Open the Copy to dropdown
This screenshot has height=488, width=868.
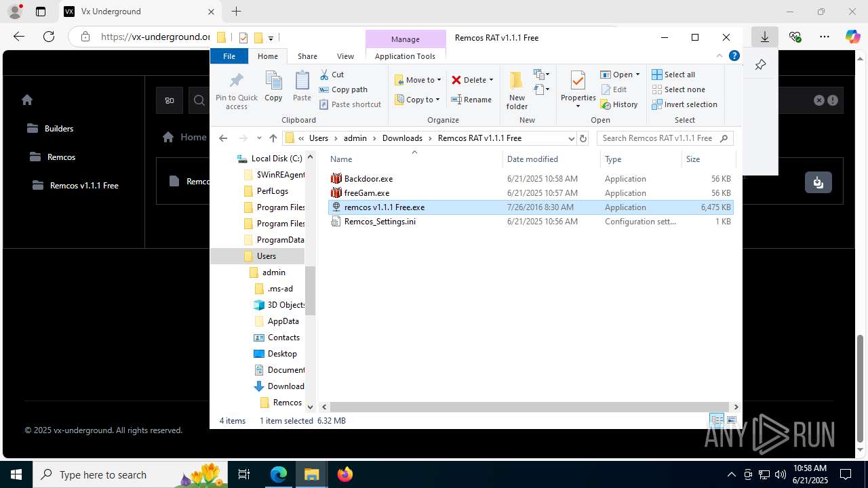click(418, 100)
